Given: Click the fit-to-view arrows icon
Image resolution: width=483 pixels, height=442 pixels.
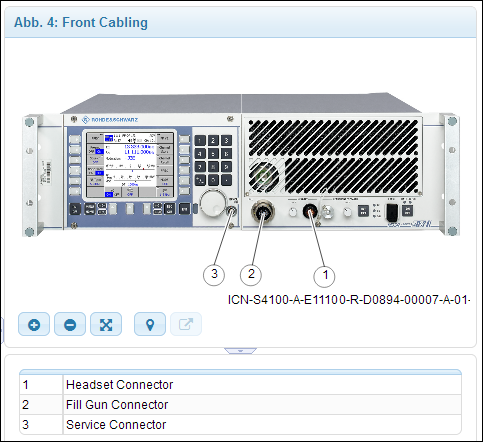Looking at the screenshot, I should point(106,324).
